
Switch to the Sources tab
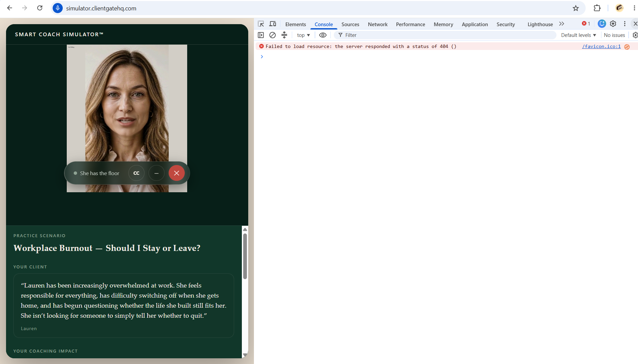click(350, 24)
